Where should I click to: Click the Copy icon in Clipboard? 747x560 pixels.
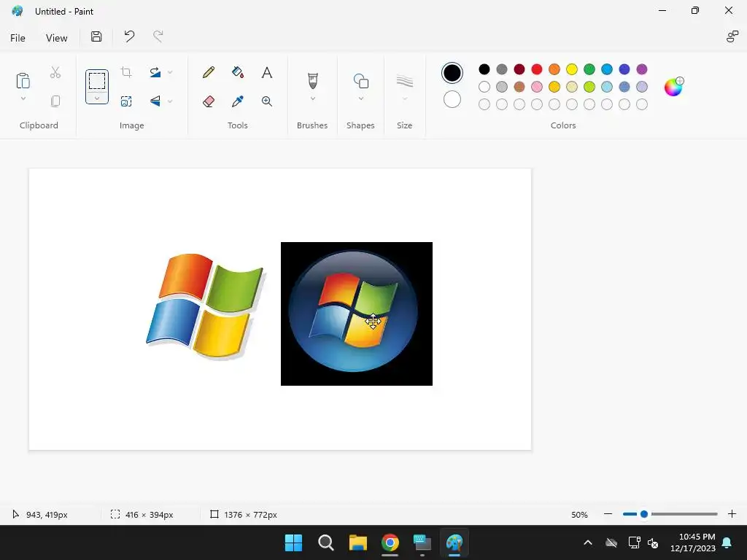[x=55, y=101]
